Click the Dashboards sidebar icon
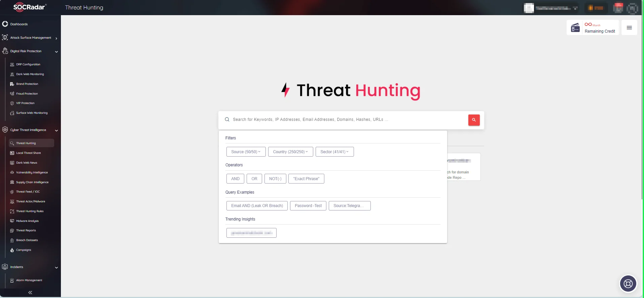This screenshot has height=298, width=644. [x=5, y=24]
